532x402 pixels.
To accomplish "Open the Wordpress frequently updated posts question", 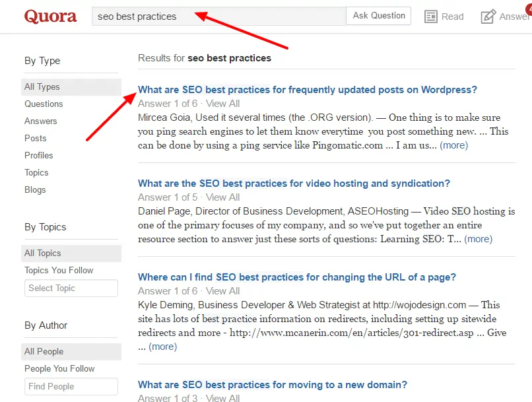I will 307,90.
